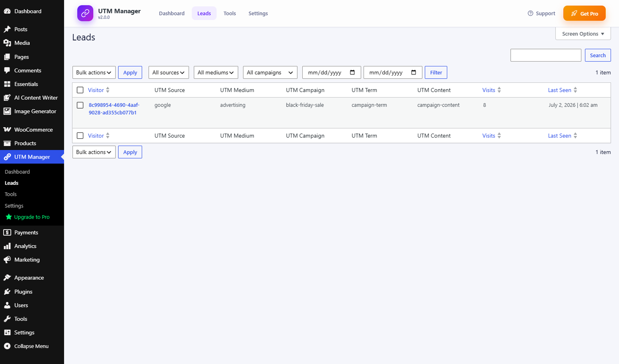Click the Analytics bar chart icon
This screenshot has height=364, width=619.
point(7,246)
